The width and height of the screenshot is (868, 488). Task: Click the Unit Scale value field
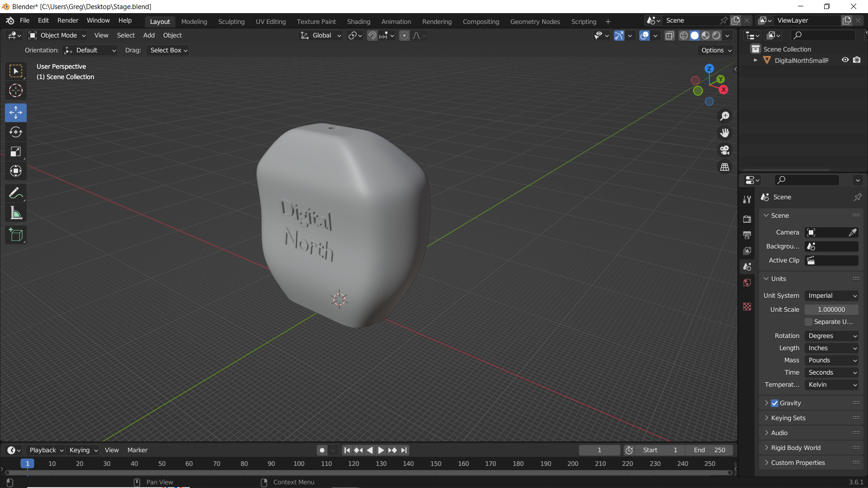pos(831,310)
